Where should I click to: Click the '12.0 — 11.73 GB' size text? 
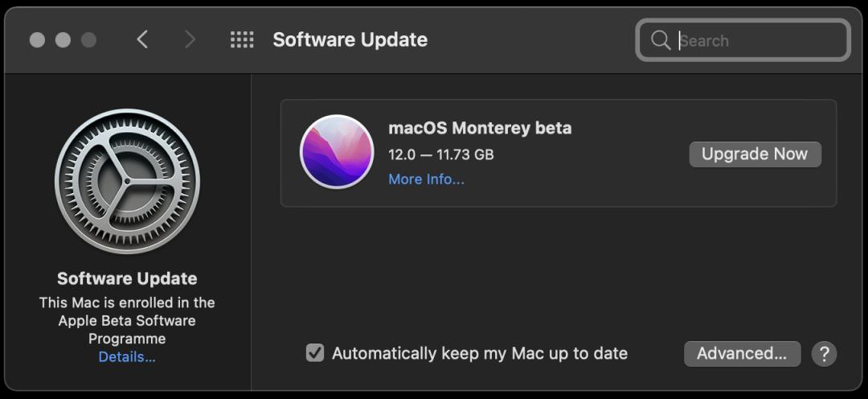point(440,154)
